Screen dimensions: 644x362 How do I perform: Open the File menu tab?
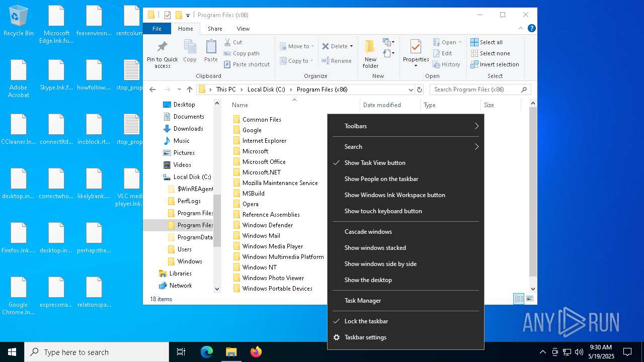pyautogui.click(x=157, y=29)
